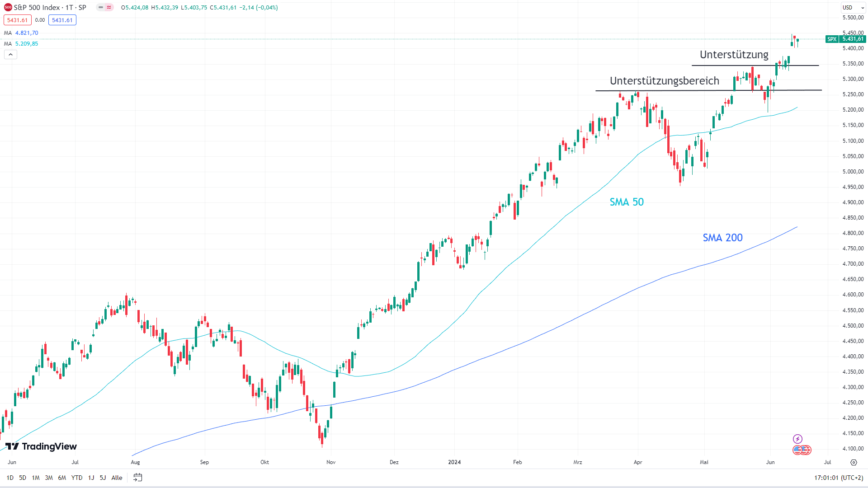Click the 4.100,00 price axis label
Screen dimensions: 868x488
pos(853,449)
